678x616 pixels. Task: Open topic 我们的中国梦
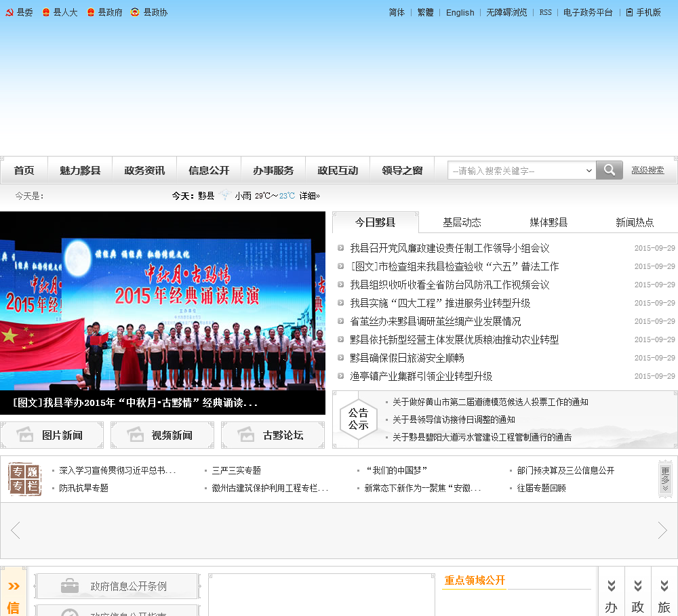[x=397, y=470]
